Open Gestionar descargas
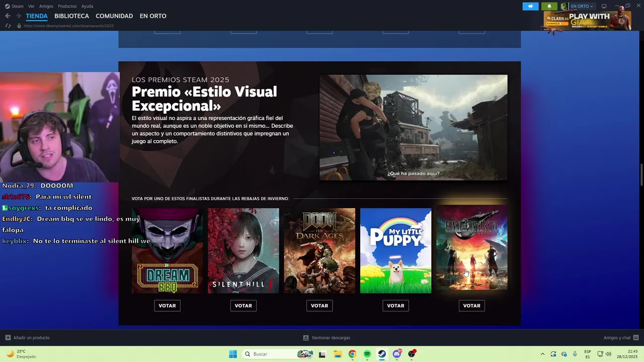The height and width of the screenshot is (362, 644). 331,338
